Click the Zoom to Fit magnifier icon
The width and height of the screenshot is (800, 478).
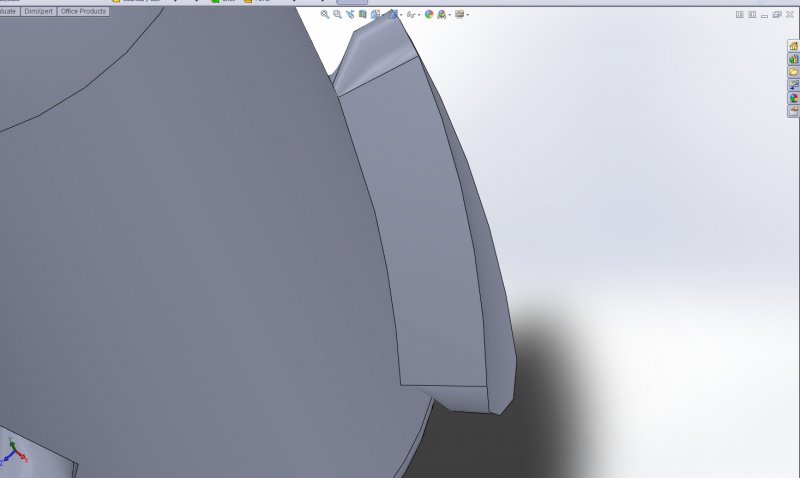324,14
